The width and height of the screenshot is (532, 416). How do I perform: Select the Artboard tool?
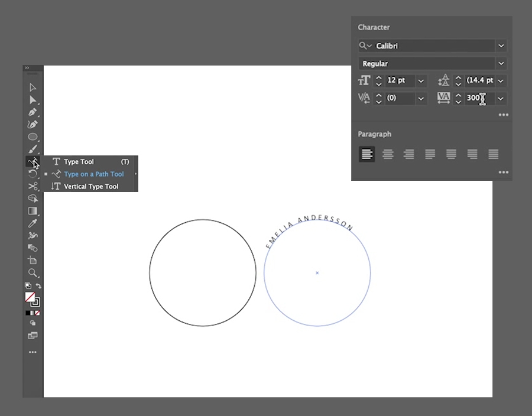point(33,260)
